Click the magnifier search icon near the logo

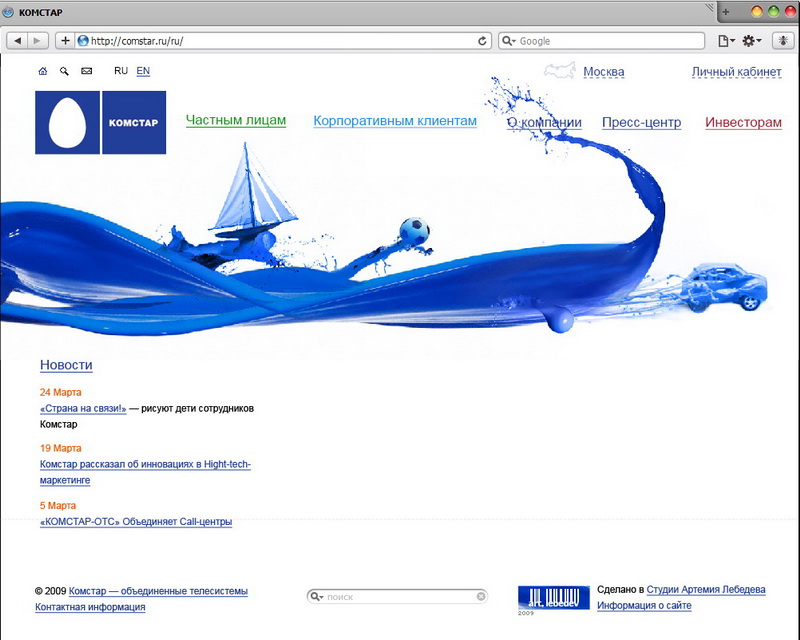64,71
